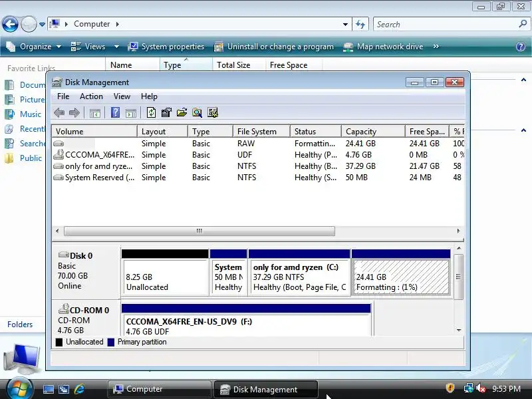
Task: Click Switch between windows quick launch icon
Action: pos(64,389)
